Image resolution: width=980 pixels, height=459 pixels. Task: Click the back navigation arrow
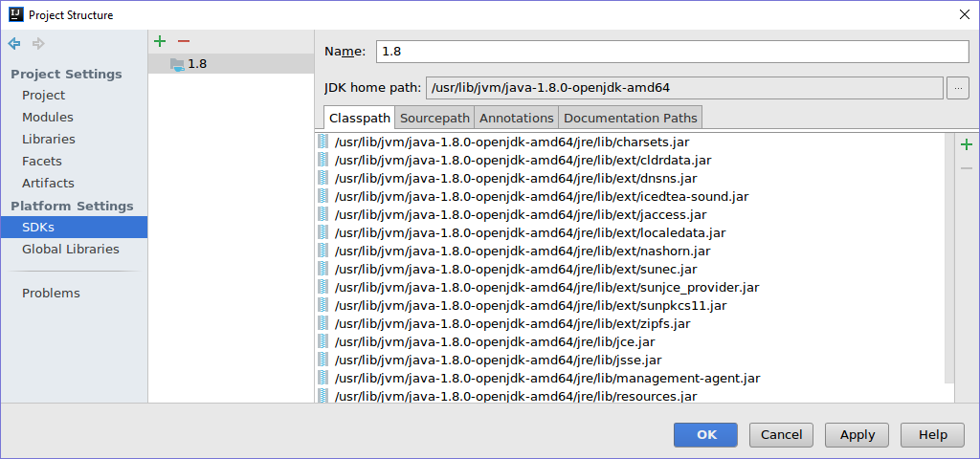click(x=13, y=43)
